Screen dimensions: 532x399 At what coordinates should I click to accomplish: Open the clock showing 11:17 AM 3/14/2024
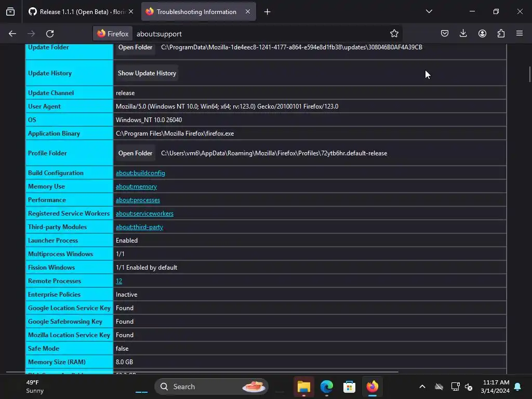tap(495, 387)
